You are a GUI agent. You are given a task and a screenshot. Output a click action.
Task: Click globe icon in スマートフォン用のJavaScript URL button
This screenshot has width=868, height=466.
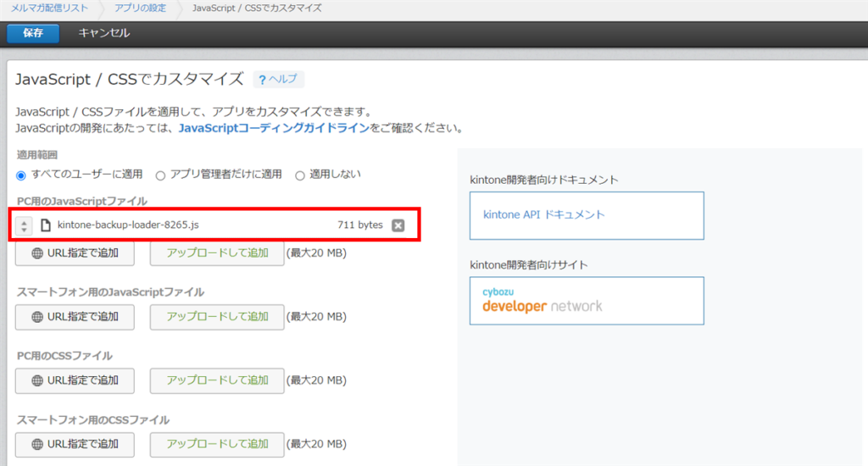pos(37,317)
